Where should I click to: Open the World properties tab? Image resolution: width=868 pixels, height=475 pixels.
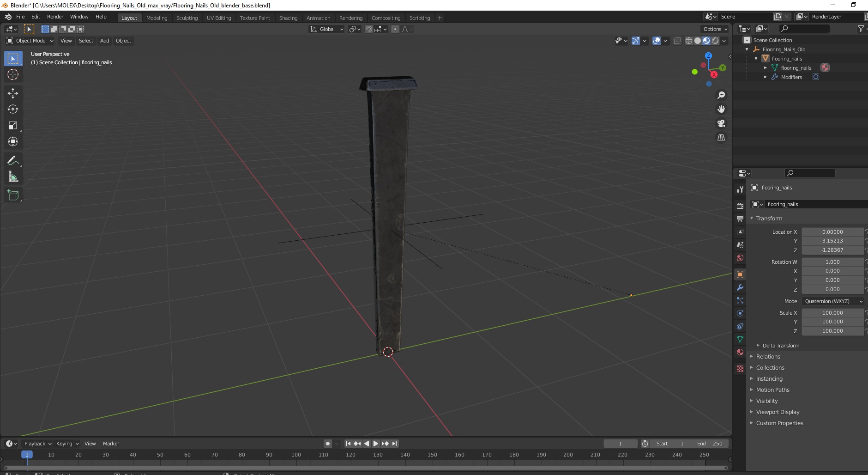[x=740, y=258]
